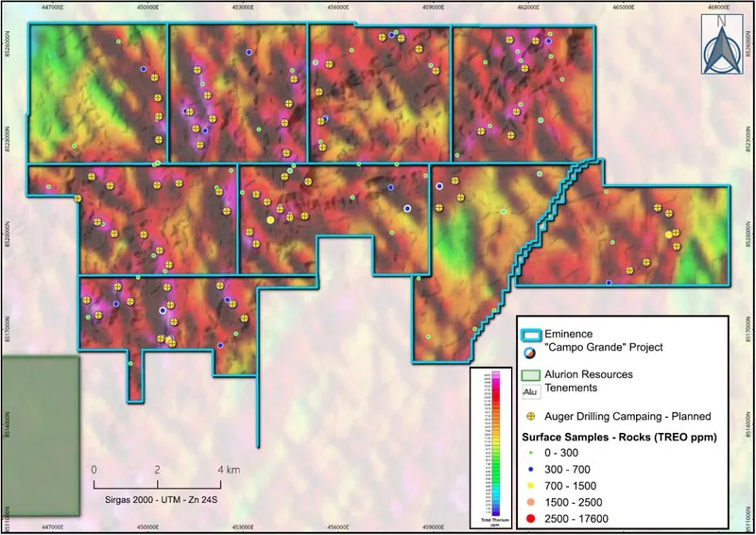Click the green Alurion tenement block on map
This screenshot has width=756, height=535.
pos(40,436)
